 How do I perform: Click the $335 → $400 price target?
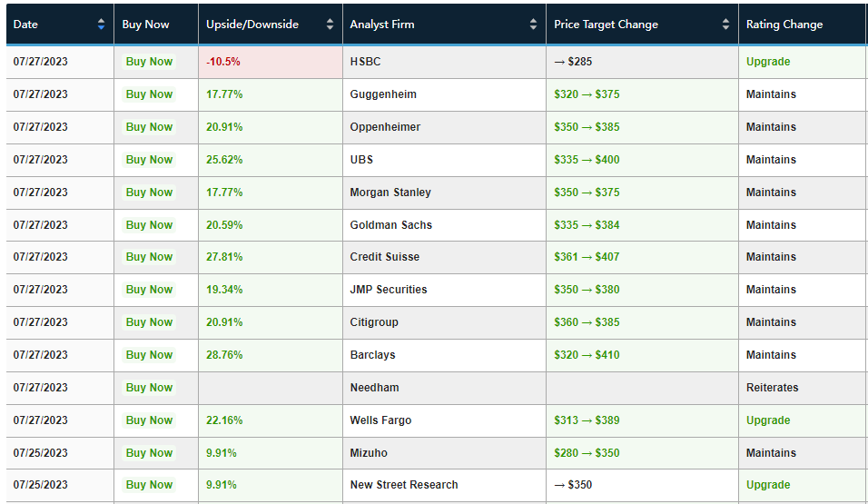click(587, 160)
